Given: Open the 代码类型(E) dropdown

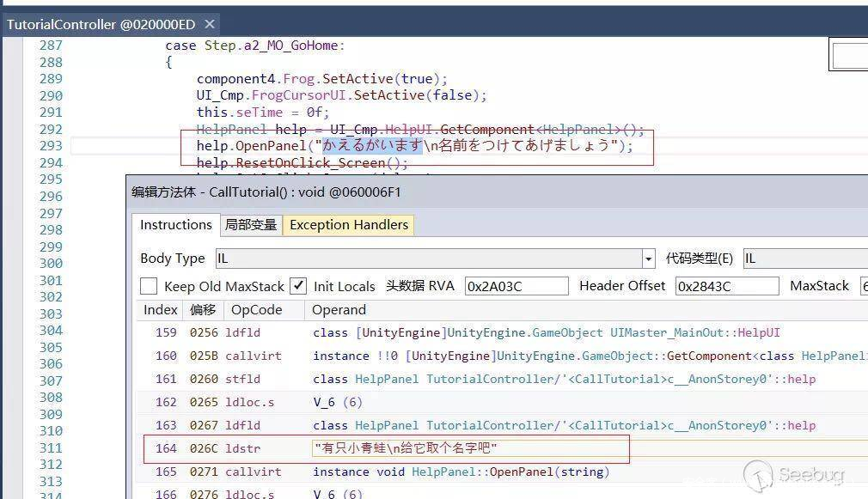Looking at the screenshot, I should tap(804, 259).
